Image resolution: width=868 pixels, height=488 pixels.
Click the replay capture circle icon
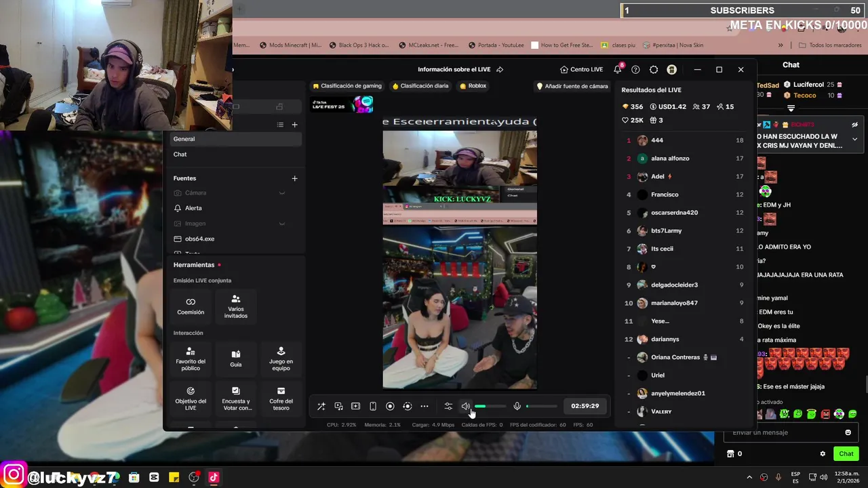(407, 406)
